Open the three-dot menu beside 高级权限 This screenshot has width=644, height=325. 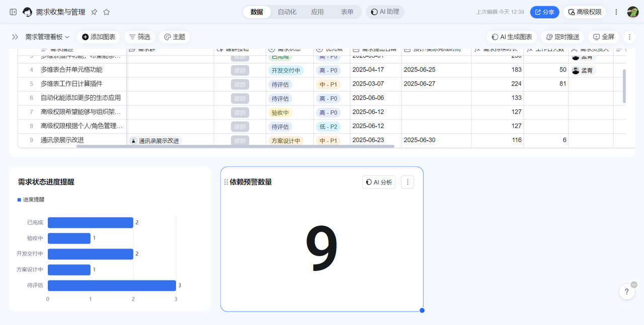(616, 12)
